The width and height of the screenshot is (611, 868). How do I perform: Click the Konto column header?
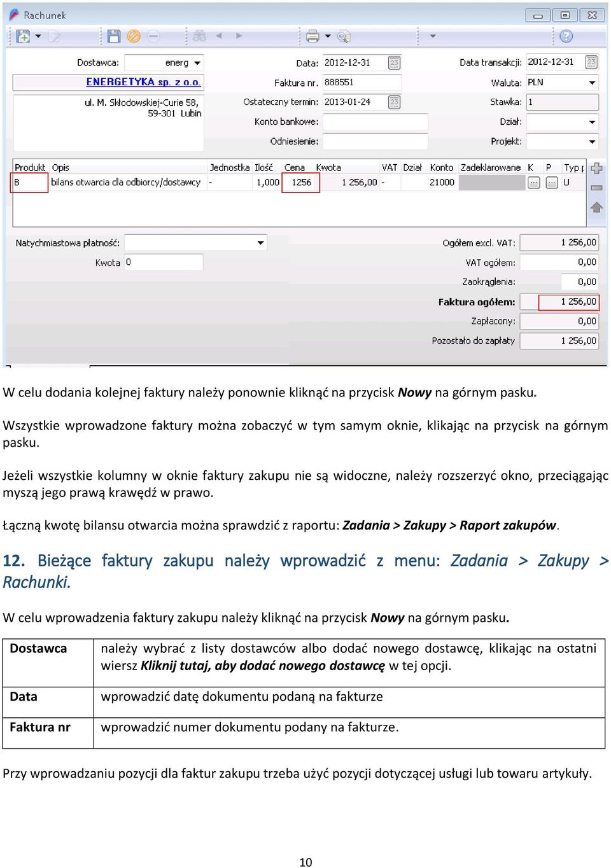click(442, 167)
